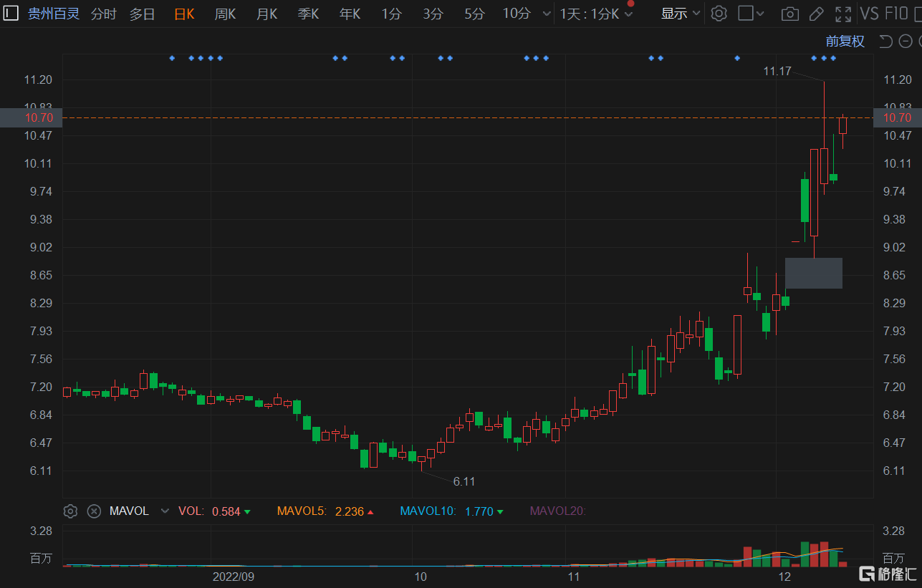Remove the MAVOL indicator with X icon
This screenshot has width=922, height=588.
94,511
